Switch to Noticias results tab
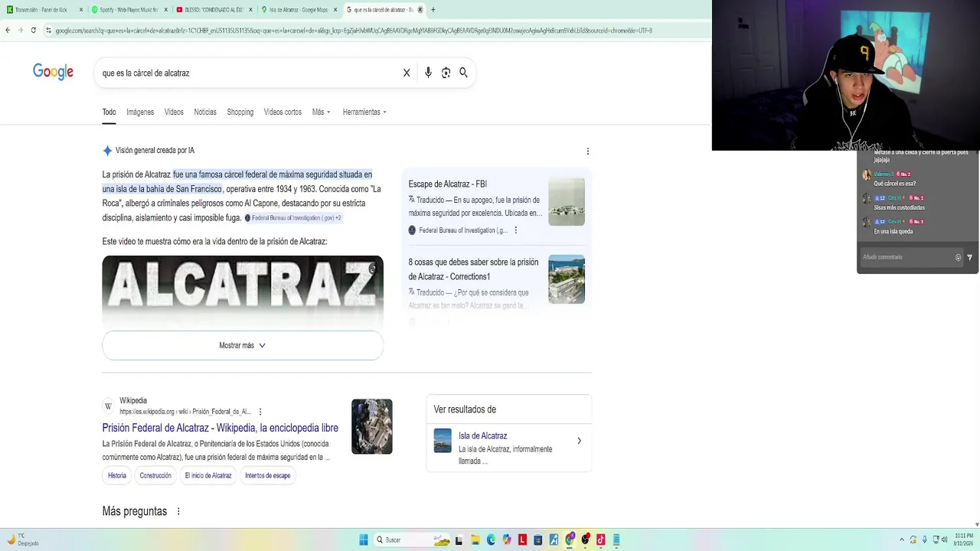 point(205,112)
